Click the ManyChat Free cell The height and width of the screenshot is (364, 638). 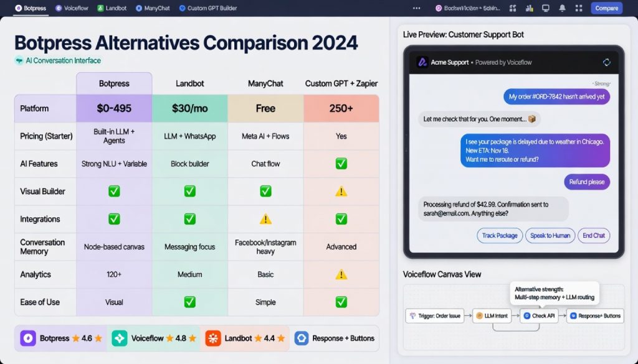pos(265,108)
